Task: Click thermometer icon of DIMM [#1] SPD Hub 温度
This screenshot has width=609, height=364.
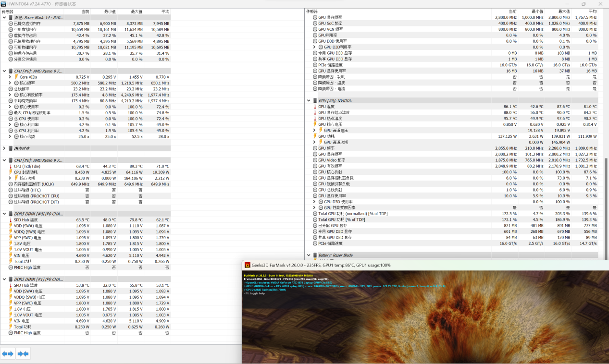Action: pyautogui.click(x=11, y=285)
